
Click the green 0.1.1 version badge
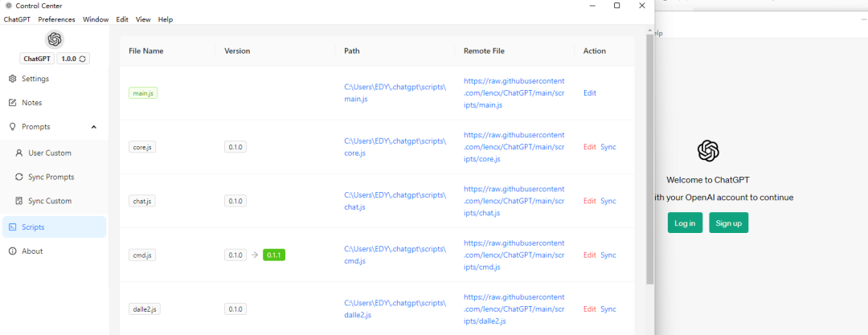(274, 255)
